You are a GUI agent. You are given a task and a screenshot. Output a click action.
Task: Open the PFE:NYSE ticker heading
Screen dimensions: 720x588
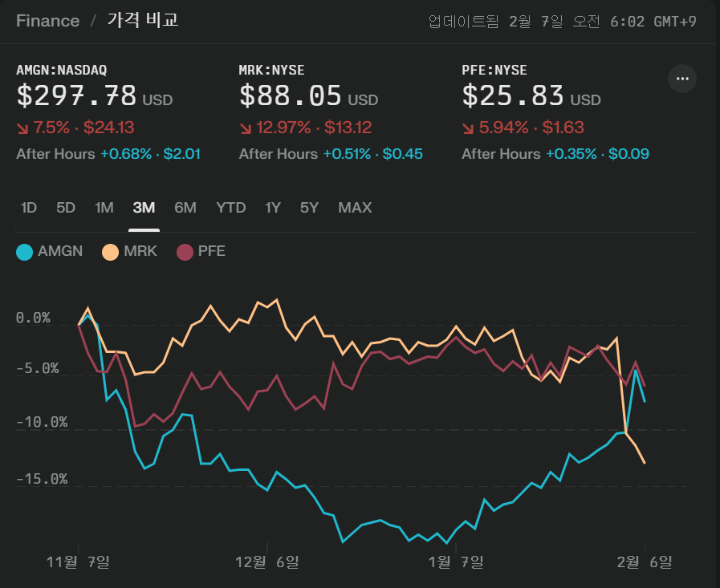tap(494, 70)
